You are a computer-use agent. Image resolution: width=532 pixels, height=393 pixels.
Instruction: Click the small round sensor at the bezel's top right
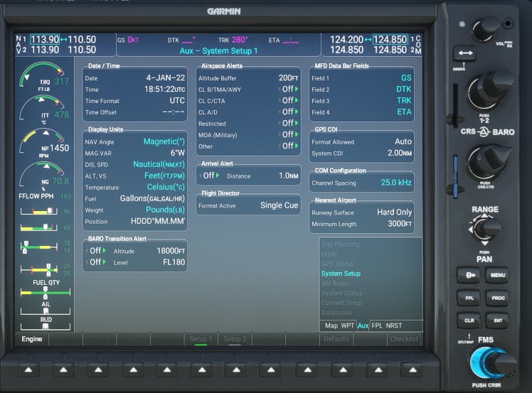(x=462, y=23)
